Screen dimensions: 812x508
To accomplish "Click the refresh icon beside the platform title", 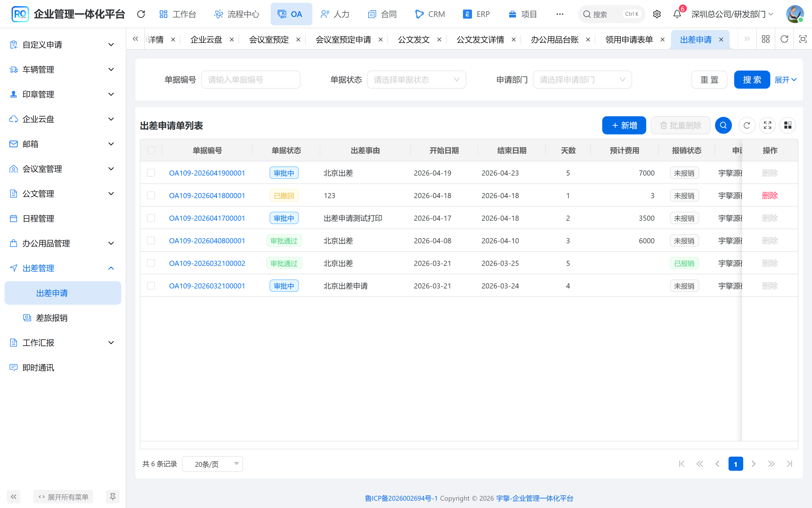I will pos(141,14).
